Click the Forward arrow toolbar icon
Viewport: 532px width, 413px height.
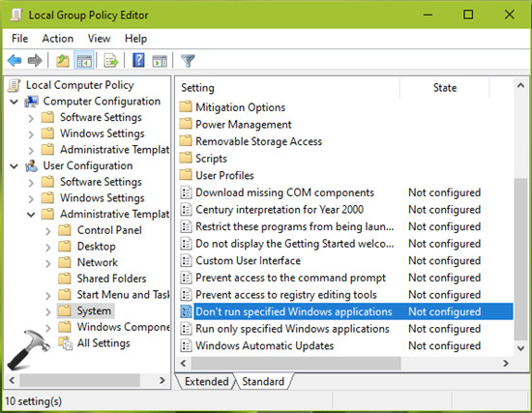pos(35,61)
